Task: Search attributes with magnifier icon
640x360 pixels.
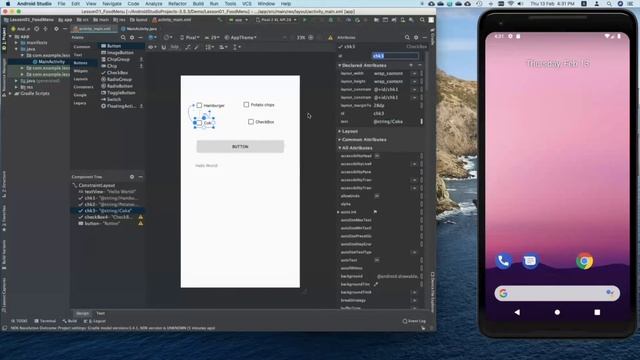Action: 407,38
